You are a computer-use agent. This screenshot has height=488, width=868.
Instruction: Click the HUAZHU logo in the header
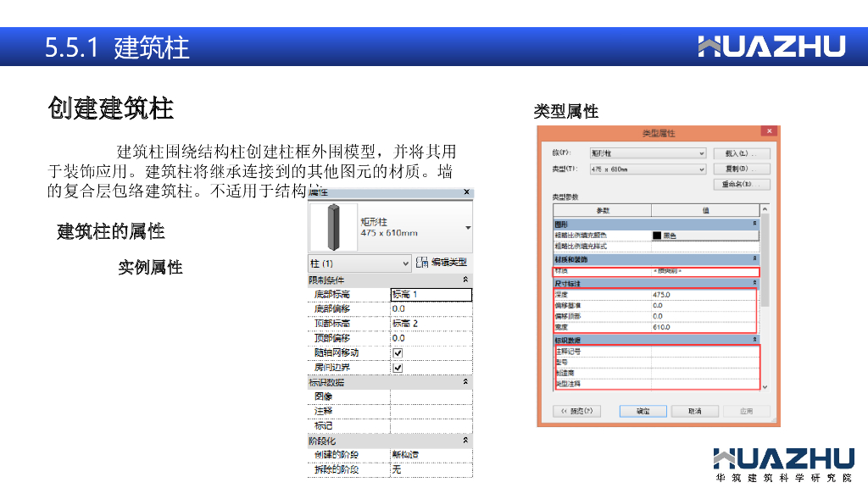tap(771, 47)
